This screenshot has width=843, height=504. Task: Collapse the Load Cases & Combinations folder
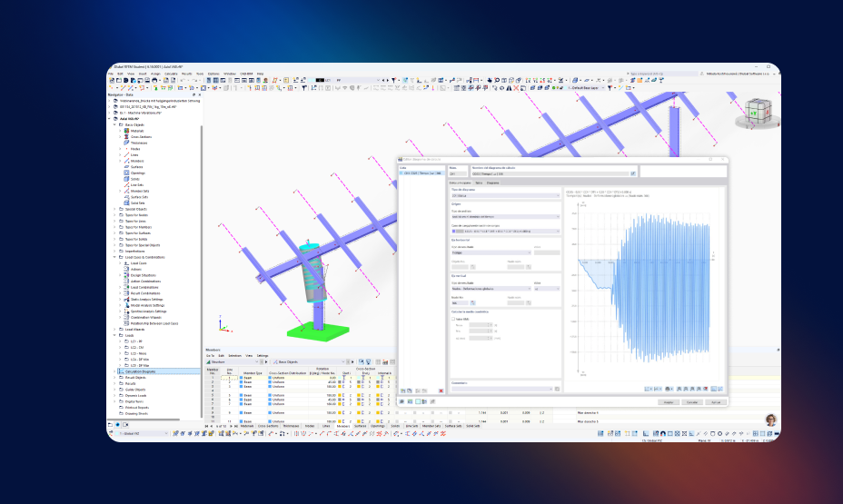pos(114,257)
